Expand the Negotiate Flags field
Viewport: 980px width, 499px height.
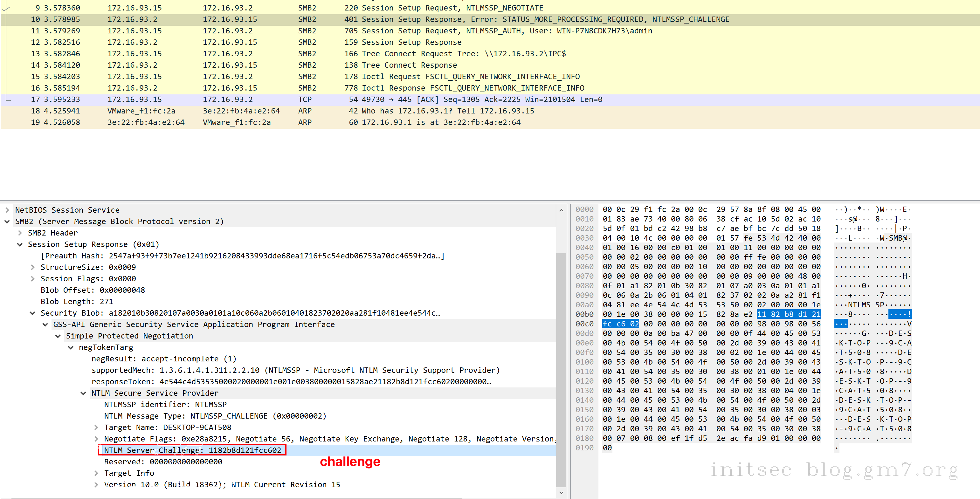point(96,439)
